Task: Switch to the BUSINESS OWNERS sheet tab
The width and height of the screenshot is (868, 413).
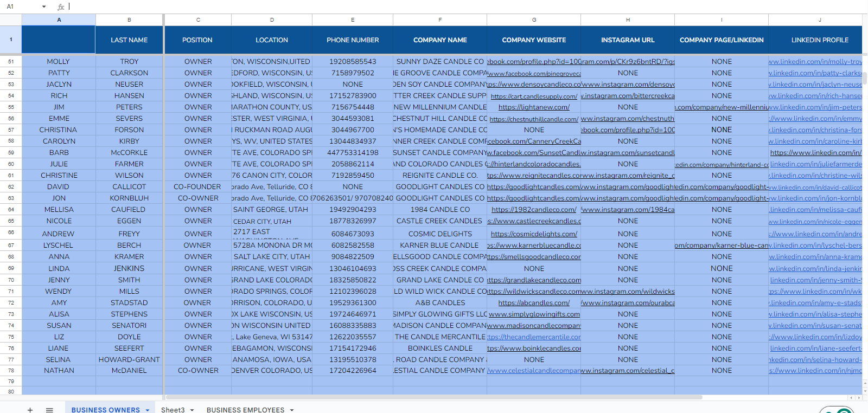Action: [105, 410]
